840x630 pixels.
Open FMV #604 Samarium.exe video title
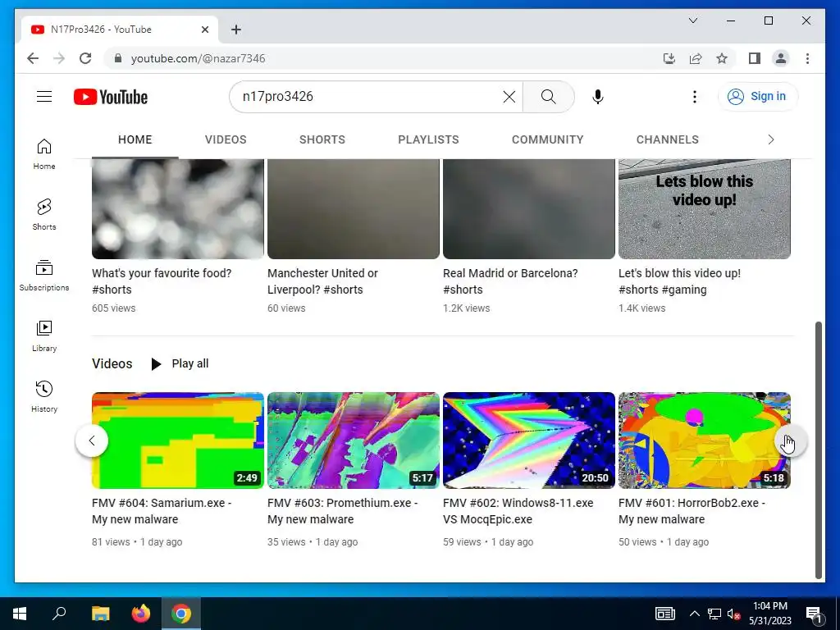162,511
